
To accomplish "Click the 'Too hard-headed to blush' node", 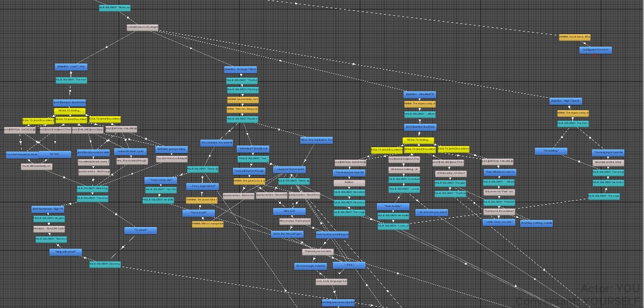I will [21, 155].
